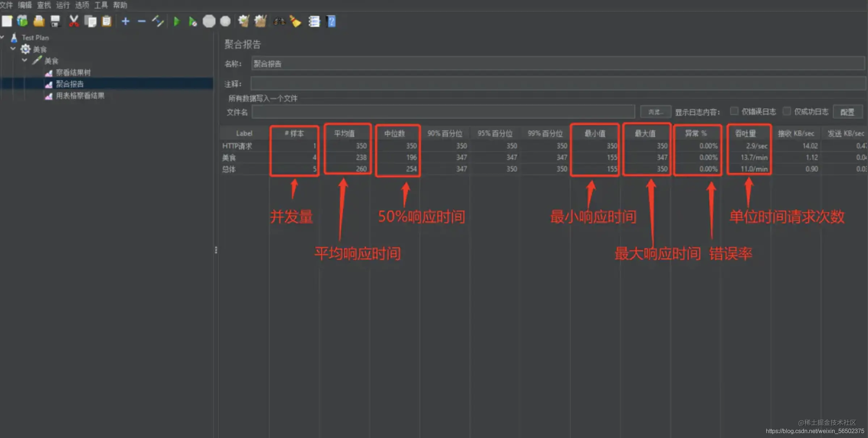This screenshot has height=438, width=868.
Task: Enable the 仅错误日志 checkbox
Action: (x=734, y=111)
